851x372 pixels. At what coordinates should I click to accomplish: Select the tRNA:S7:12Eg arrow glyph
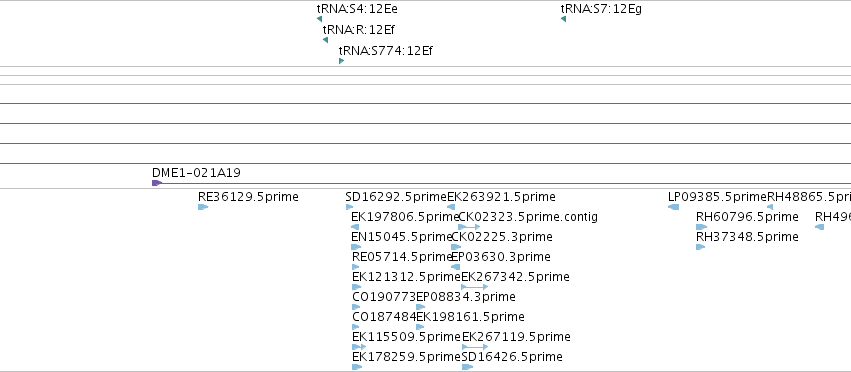point(563,19)
